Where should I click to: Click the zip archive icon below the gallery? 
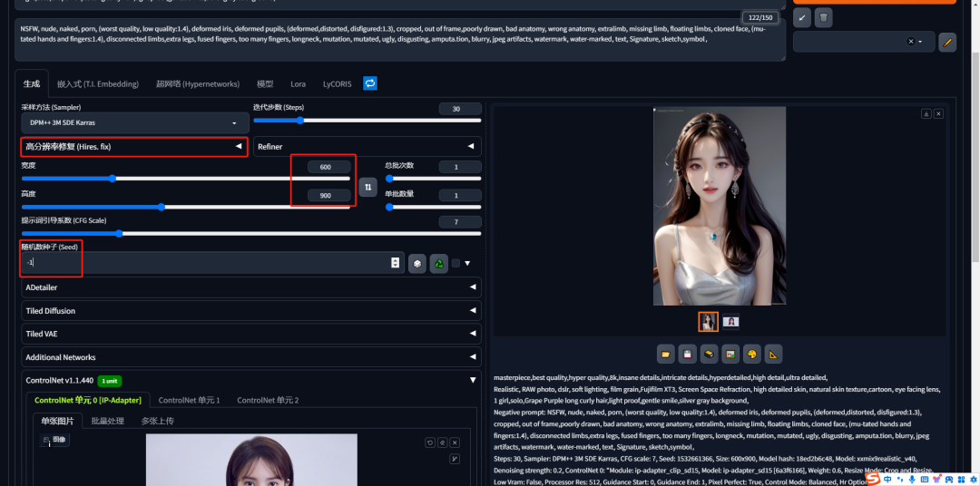[709, 355]
